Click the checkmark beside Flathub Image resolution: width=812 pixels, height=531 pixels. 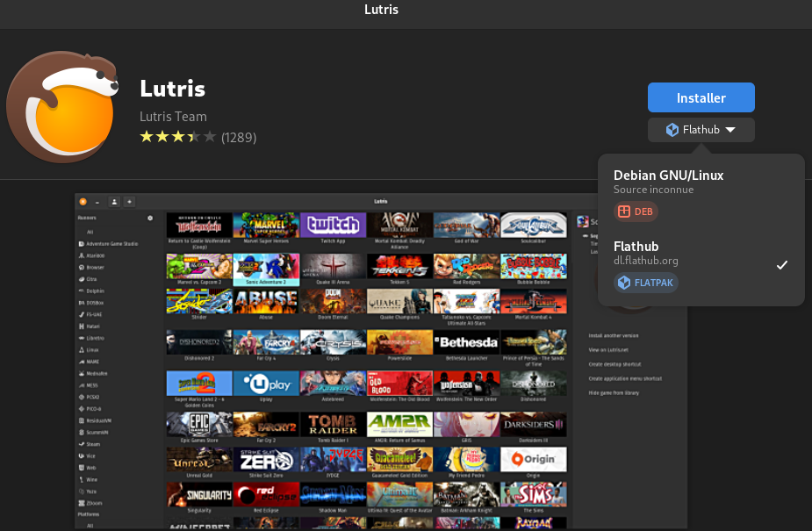point(782,265)
